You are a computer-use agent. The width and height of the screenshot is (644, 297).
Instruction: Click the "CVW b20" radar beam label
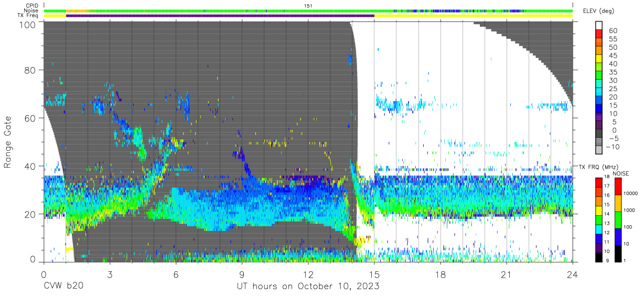pyautogui.click(x=63, y=287)
